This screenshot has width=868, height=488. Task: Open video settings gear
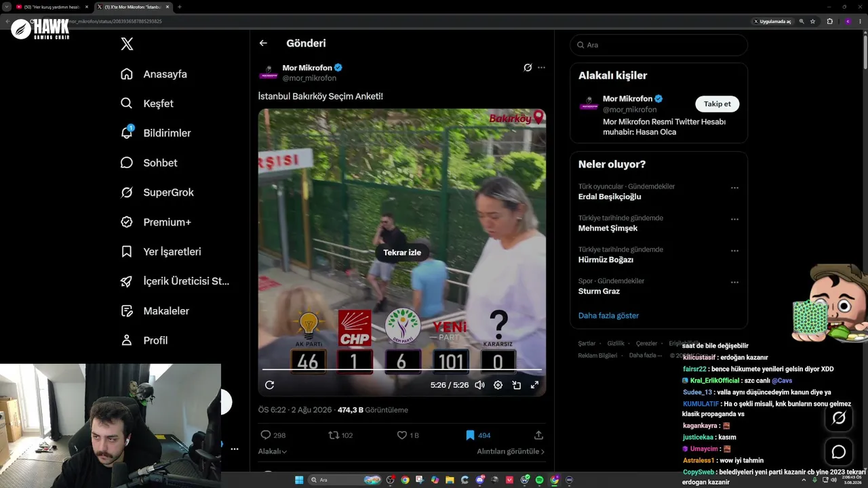pyautogui.click(x=498, y=385)
